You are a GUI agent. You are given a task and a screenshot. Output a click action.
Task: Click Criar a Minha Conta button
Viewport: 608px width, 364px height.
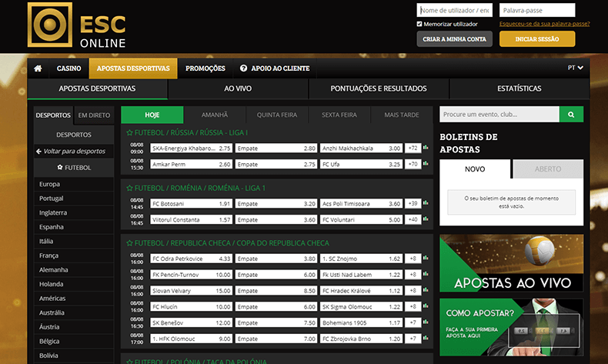click(454, 39)
